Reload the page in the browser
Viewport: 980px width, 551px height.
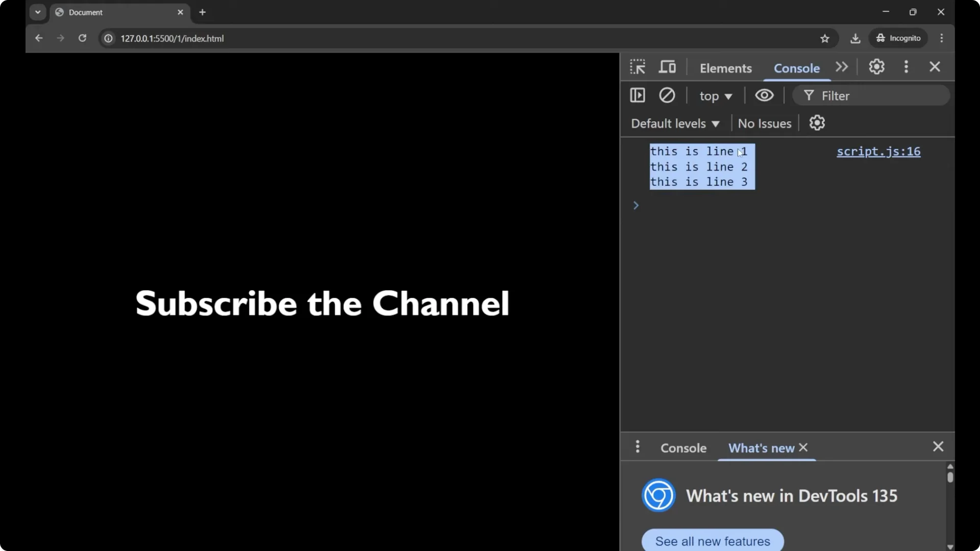click(82, 38)
